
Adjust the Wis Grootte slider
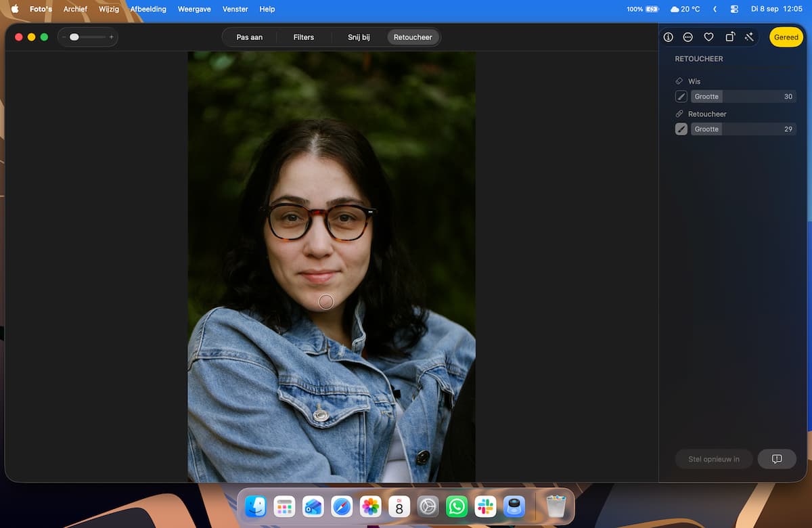[744, 97]
